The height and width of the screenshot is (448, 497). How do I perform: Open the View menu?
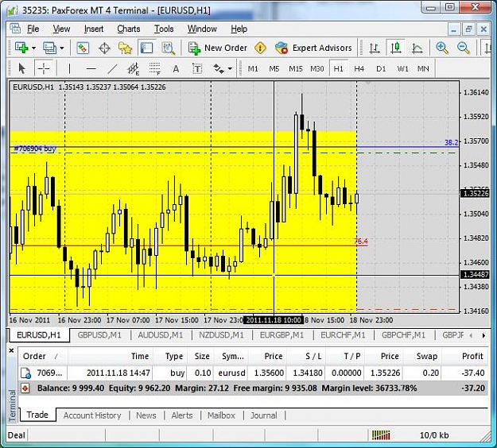point(61,29)
